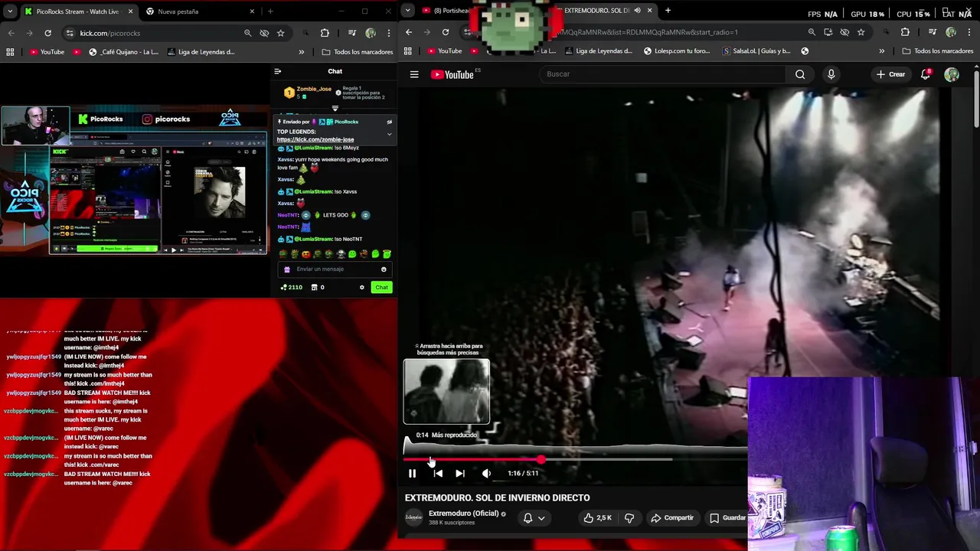
Task: Open Todos los marcadores folder in YouTube window
Action: coord(938,51)
